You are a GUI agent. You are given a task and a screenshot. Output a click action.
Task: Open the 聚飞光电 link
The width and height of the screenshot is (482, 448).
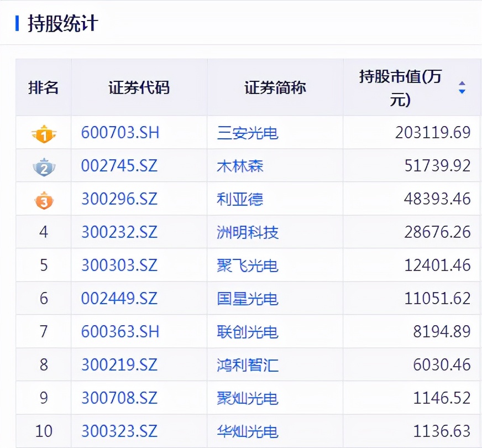tap(248, 265)
